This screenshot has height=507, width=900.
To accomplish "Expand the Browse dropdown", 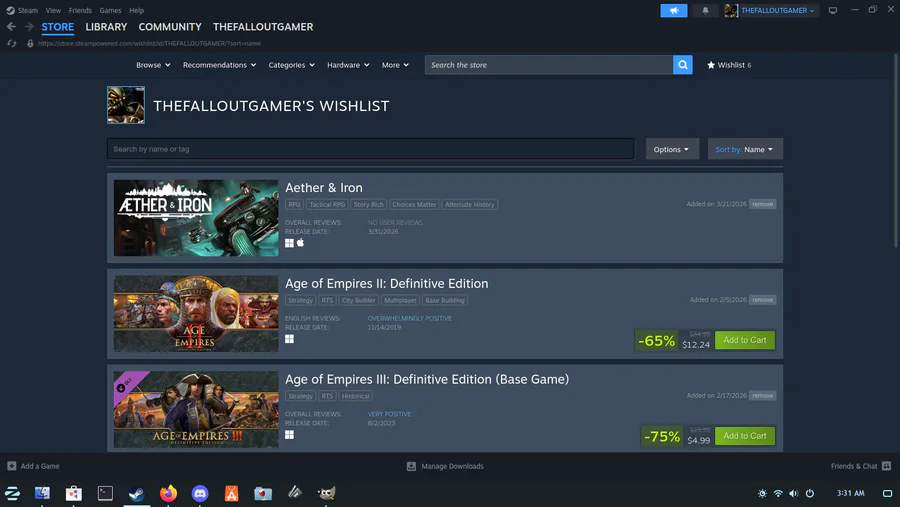I will pyautogui.click(x=153, y=65).
